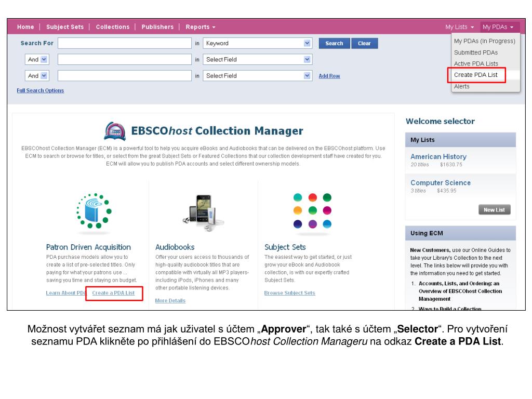Expand the Reports dropdown menu
Viewport: 532px width, 399px height.
pyautogui.click(x=200, y=27)
